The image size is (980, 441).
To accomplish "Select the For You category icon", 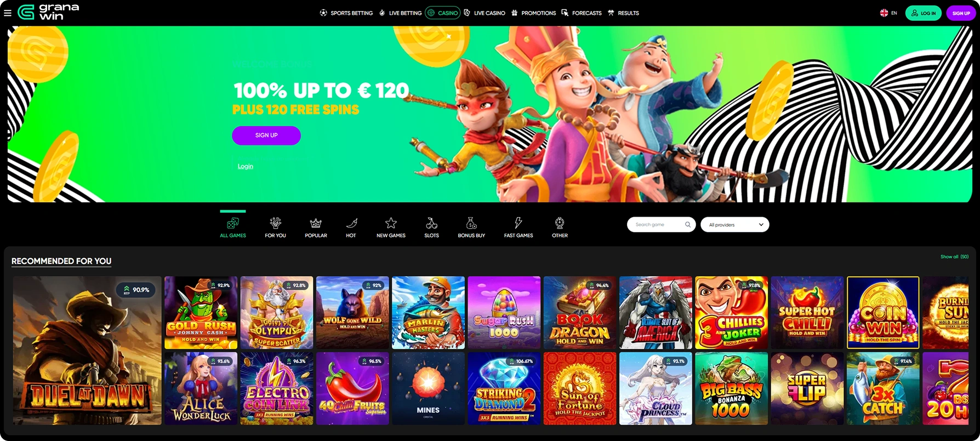I will [276, 223].
